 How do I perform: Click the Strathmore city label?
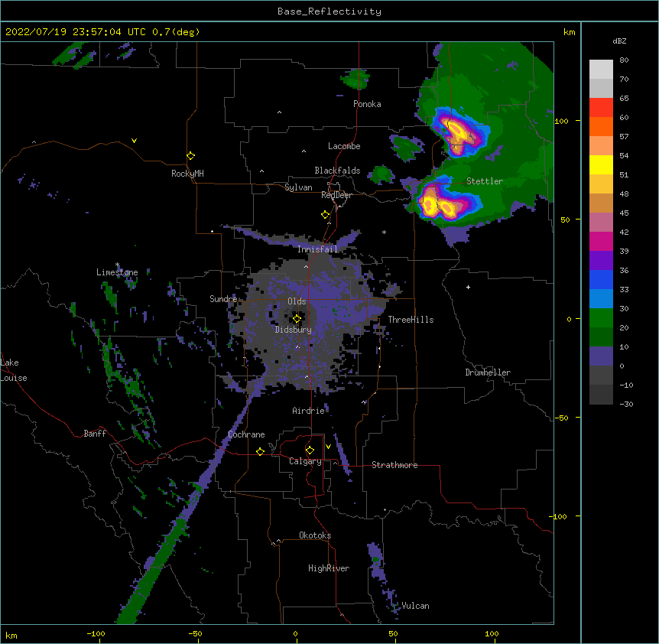(x=394, y=465)
